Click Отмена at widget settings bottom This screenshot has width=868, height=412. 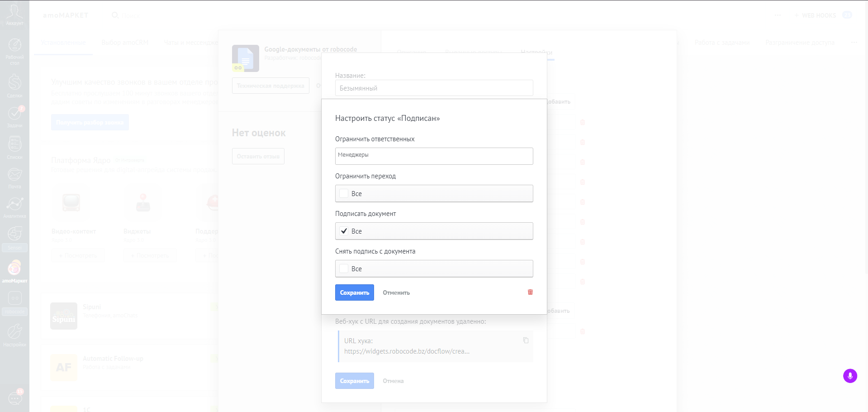(x=393, y=381)
